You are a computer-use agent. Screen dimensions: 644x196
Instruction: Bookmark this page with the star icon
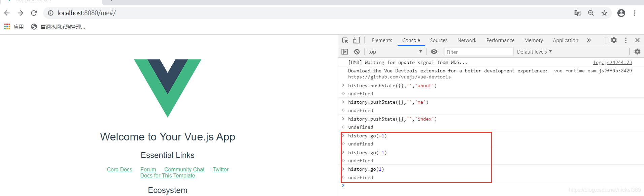605,13
